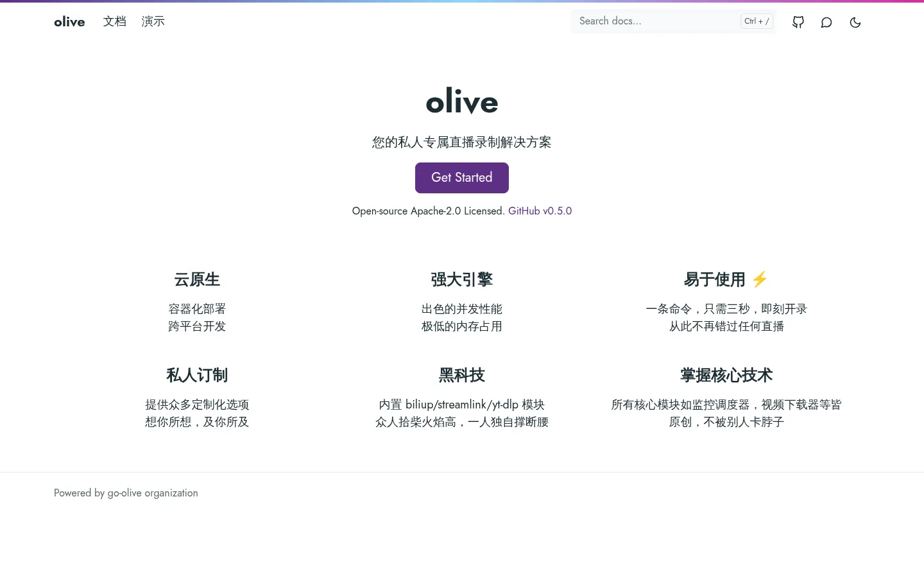Click the 易于使用 feature heading
The image size is (924, 578).
tap(726, 279)
